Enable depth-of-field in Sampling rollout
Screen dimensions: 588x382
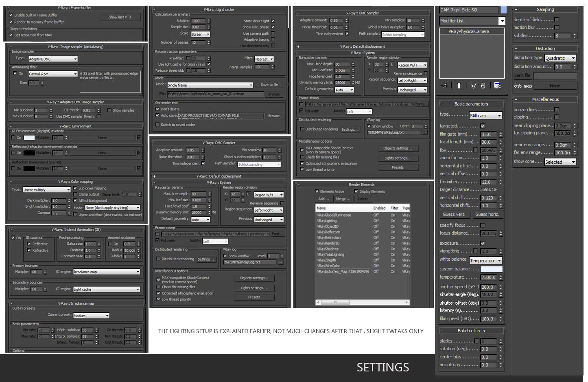[x=557, y=20]
